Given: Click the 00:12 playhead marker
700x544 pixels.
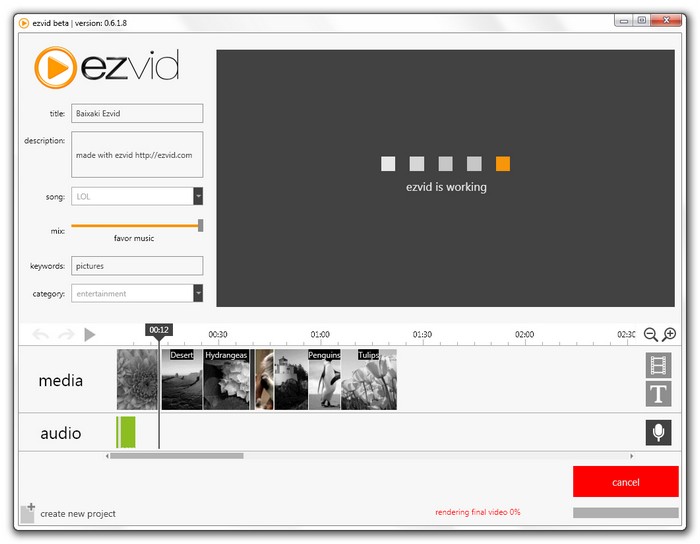Looking at the screenshot, I should click(159, 330).
